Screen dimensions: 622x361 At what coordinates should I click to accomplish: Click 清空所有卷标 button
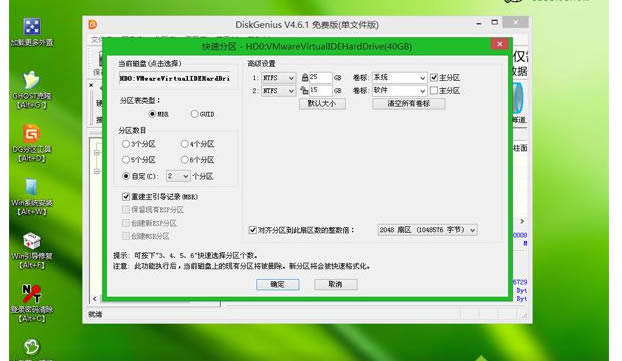pyautogui.click(x=409, y=104)
